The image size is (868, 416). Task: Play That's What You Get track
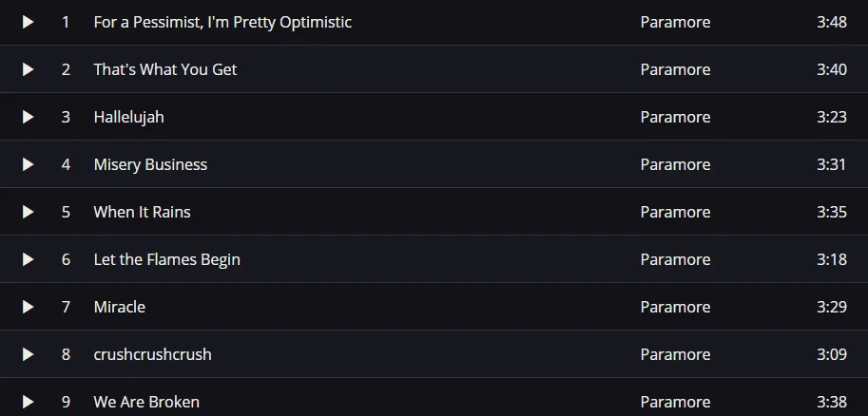point(28,69)
